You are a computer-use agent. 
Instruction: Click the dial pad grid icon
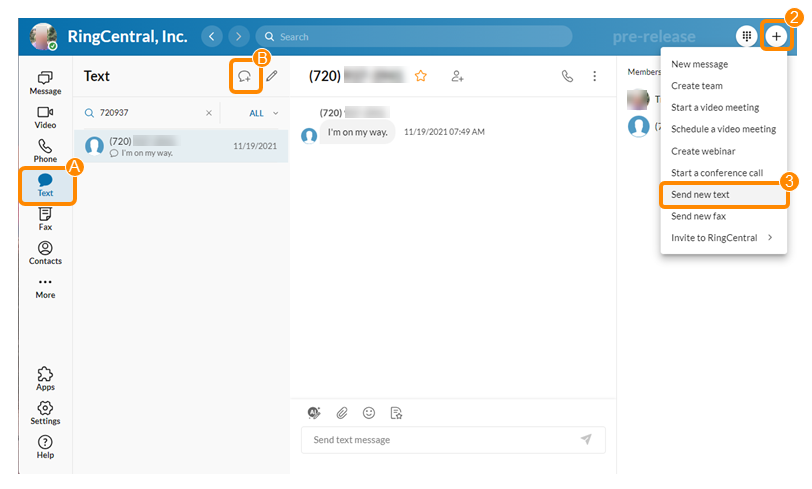[746, 36]
